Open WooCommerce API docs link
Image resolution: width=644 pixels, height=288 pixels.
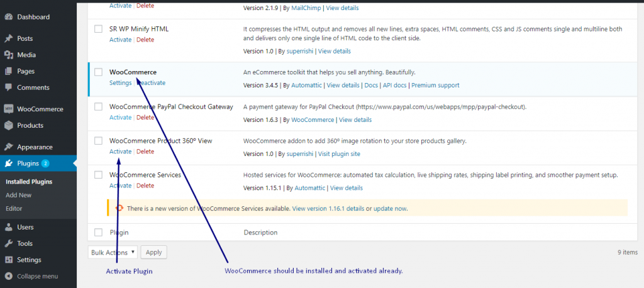click(x=395, y=86)
